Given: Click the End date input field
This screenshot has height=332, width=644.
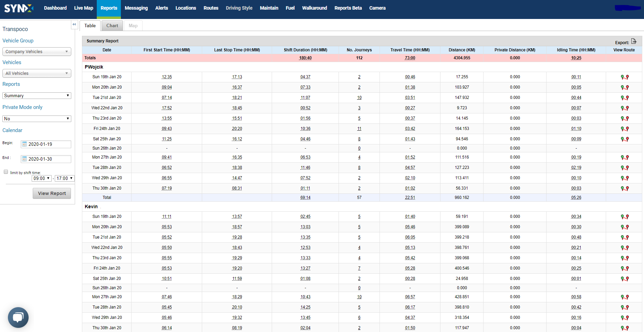Looking at the screenshot, I should point(46,159).
